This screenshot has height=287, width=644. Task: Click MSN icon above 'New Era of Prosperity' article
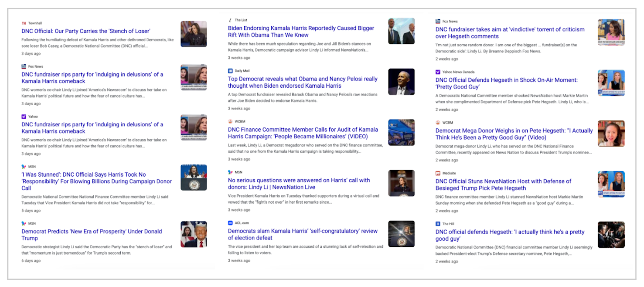(x=24, y=223)
